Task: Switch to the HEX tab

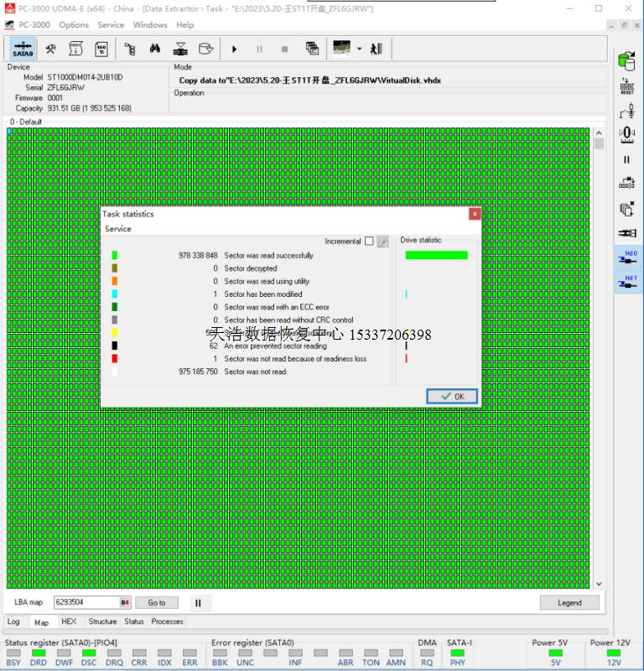Action: pos(69,622)
